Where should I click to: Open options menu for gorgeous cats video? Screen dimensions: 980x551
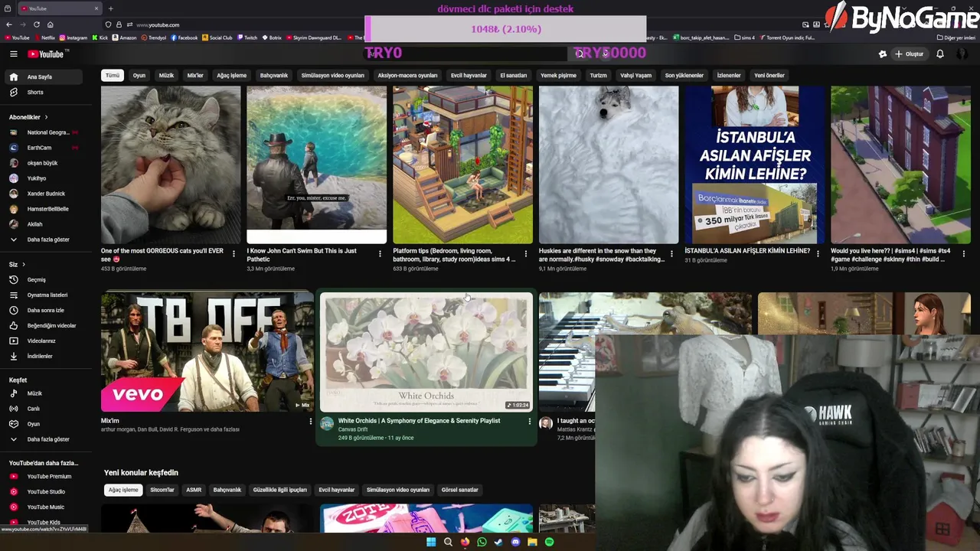234,253
